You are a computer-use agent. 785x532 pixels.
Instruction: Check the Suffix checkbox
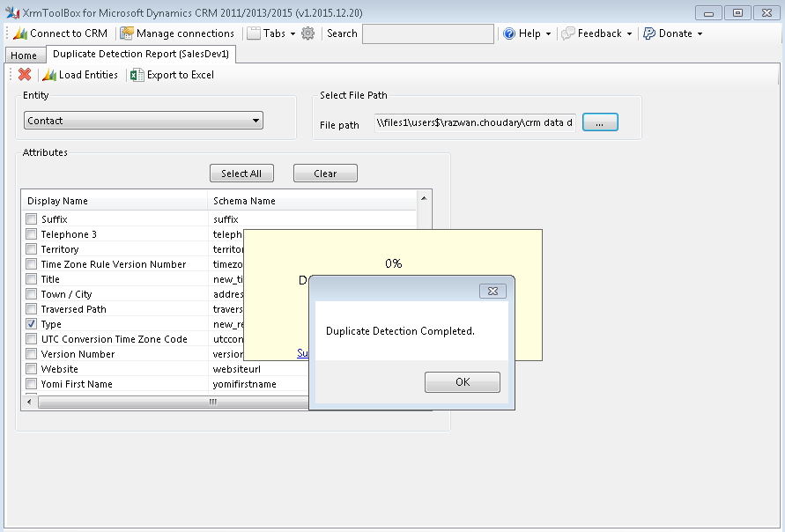(x=32, y=218)
